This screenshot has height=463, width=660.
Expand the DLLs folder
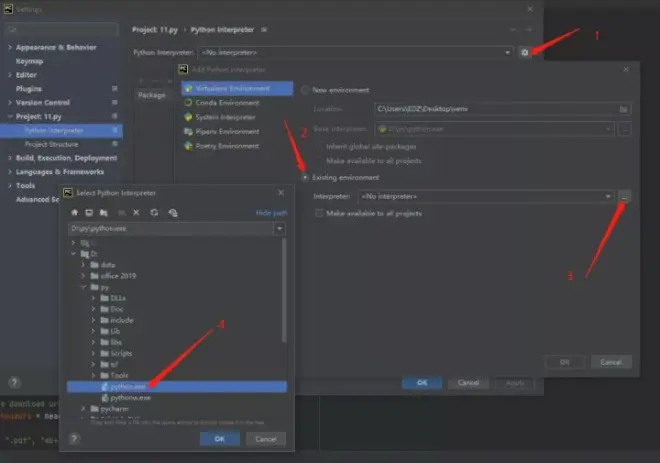coord(93,298)
